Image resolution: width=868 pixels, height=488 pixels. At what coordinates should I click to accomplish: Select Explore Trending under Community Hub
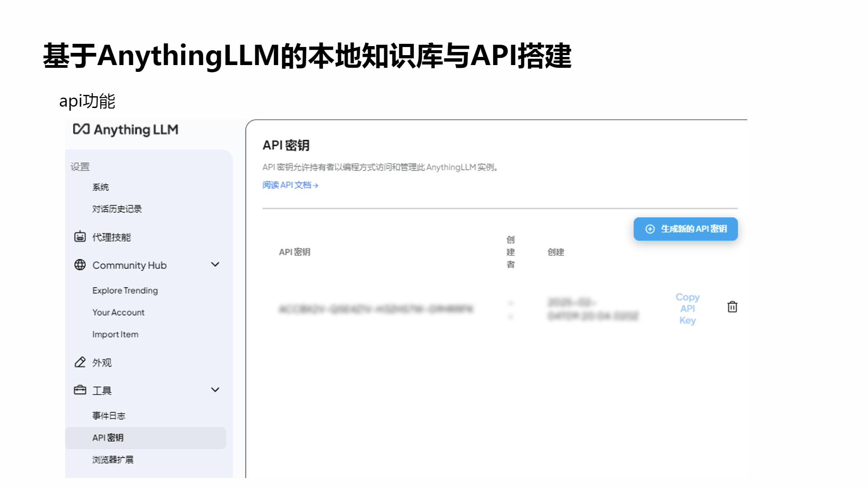[125, 291]
